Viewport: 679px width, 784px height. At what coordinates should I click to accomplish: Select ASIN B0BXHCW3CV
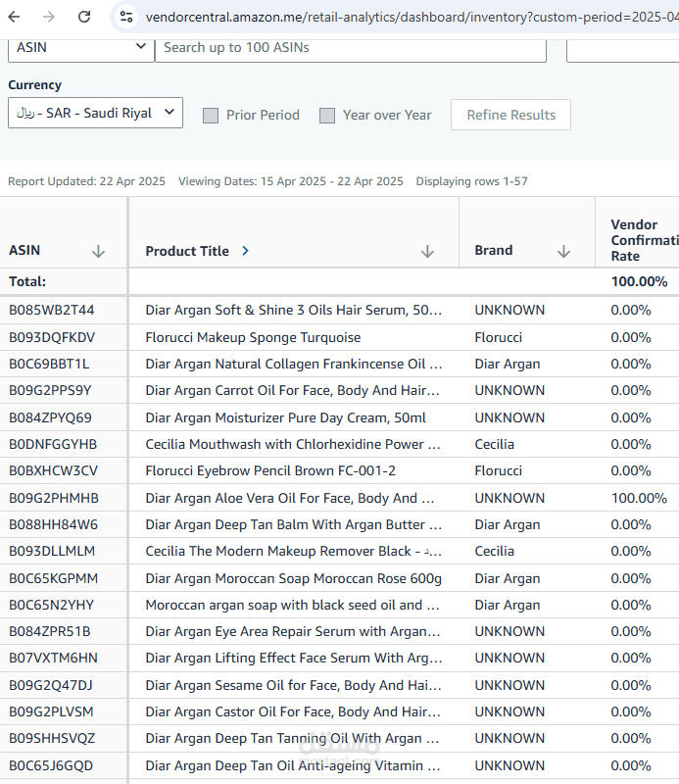point(53,471)
